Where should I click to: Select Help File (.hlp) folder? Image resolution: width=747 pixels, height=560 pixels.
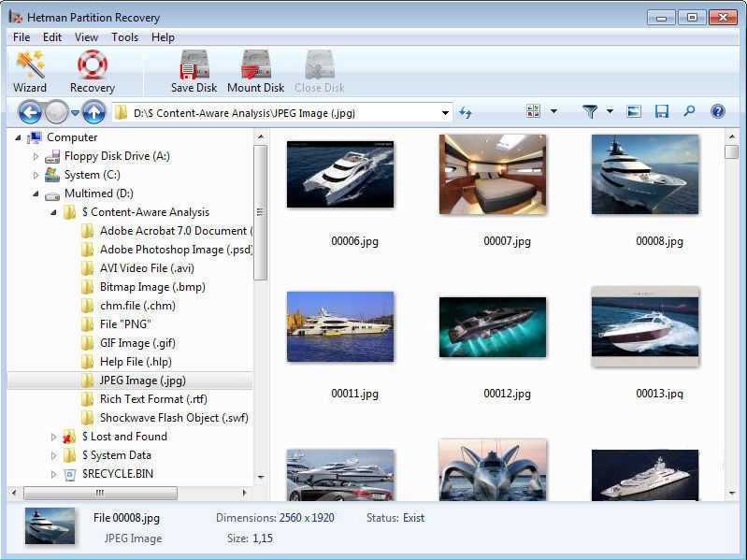[x=126, y=362]
